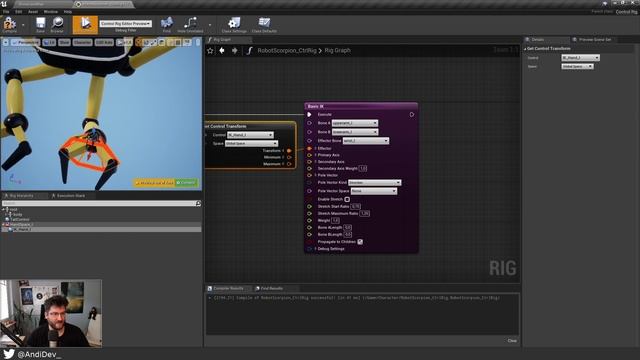Click the Transform output pin

click(x=289, y=151)
